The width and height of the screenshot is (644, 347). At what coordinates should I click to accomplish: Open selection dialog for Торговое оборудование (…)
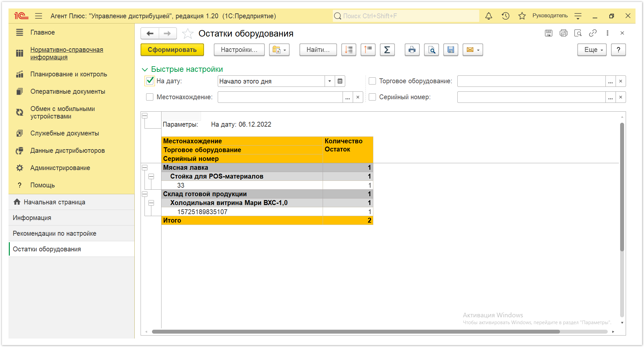(610, 81)
